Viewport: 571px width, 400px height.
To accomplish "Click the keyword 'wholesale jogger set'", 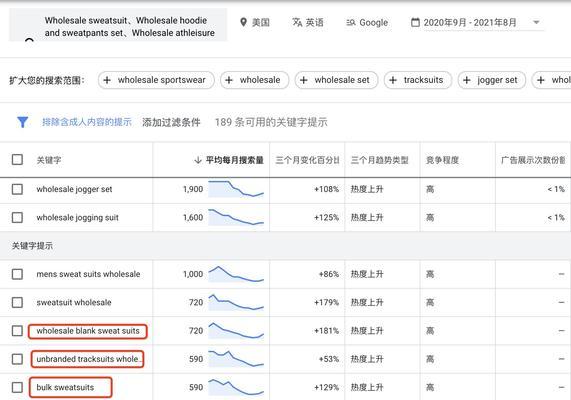I will [x=74, y=189].
